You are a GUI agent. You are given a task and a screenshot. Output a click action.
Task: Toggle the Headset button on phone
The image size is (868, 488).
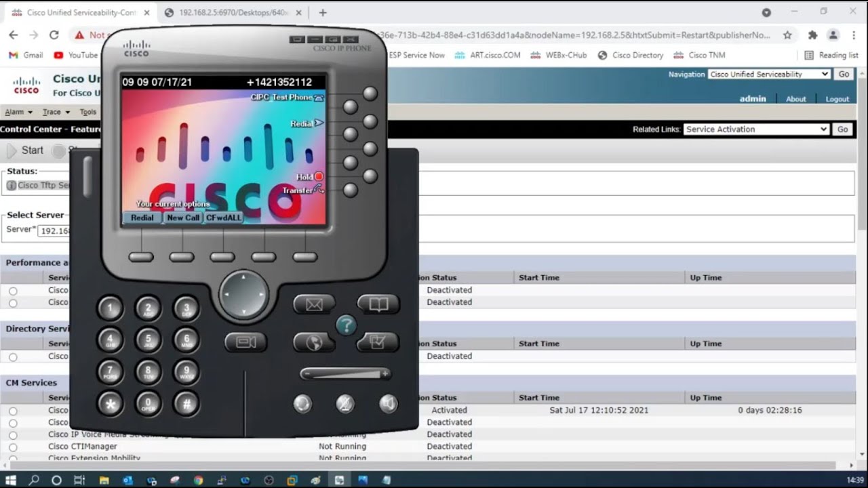[x=302, y=404]
